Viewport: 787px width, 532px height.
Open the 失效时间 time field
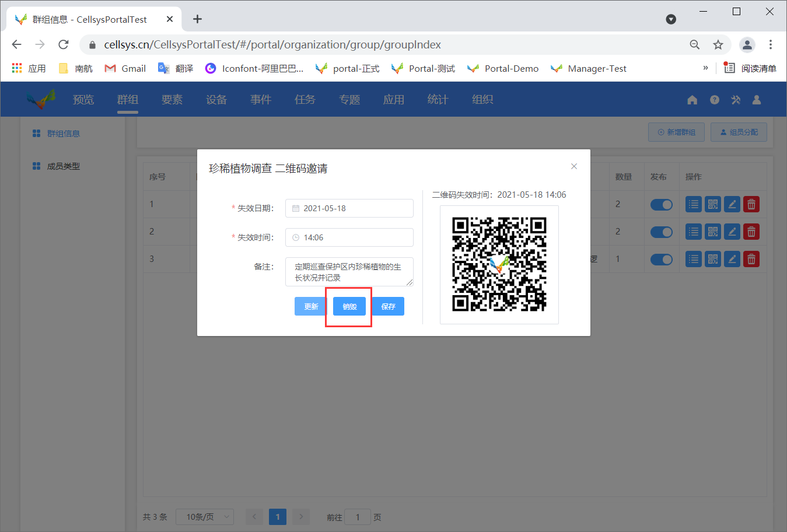[349, 237]
